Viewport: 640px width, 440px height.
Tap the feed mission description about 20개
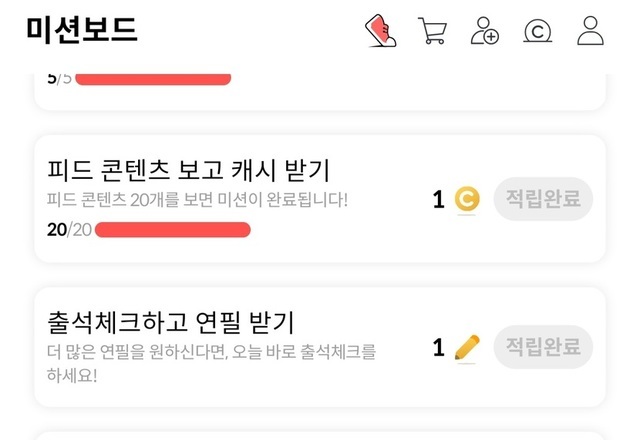[x=197, y=199]
